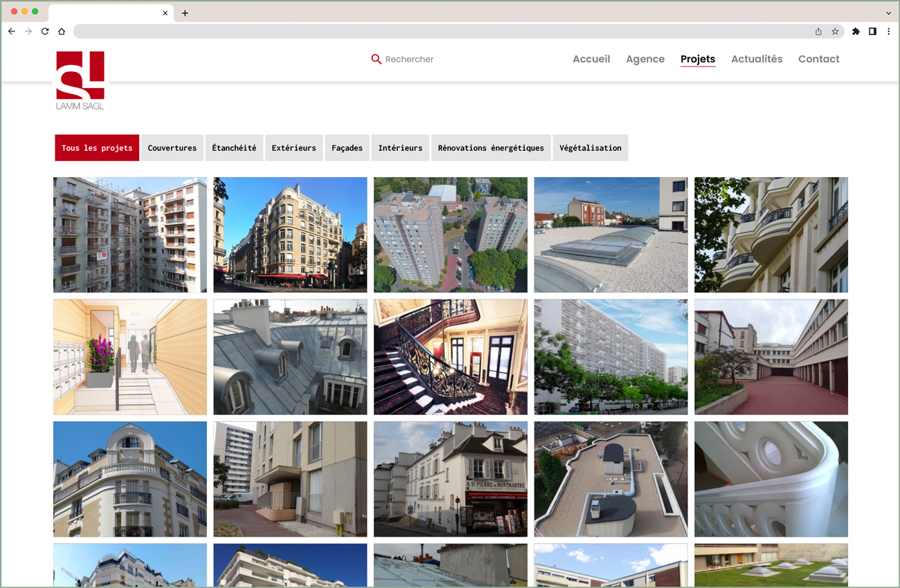Select the Tous les projets filter

click(x=97, y=148)
